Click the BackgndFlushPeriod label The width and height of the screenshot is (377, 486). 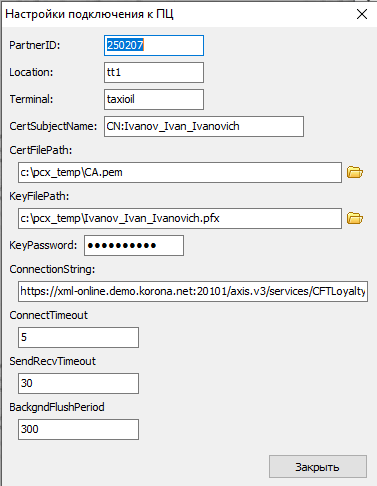pos(57,407)
